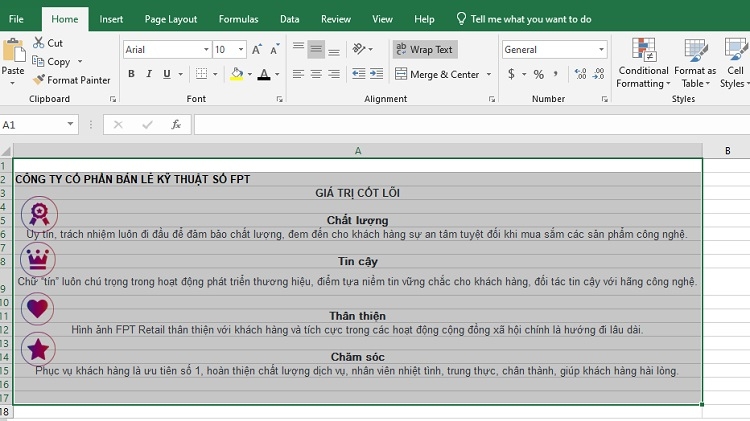Activate the Format Painter brush
This screenshot has width=750, height=421.
pos(39,80)
